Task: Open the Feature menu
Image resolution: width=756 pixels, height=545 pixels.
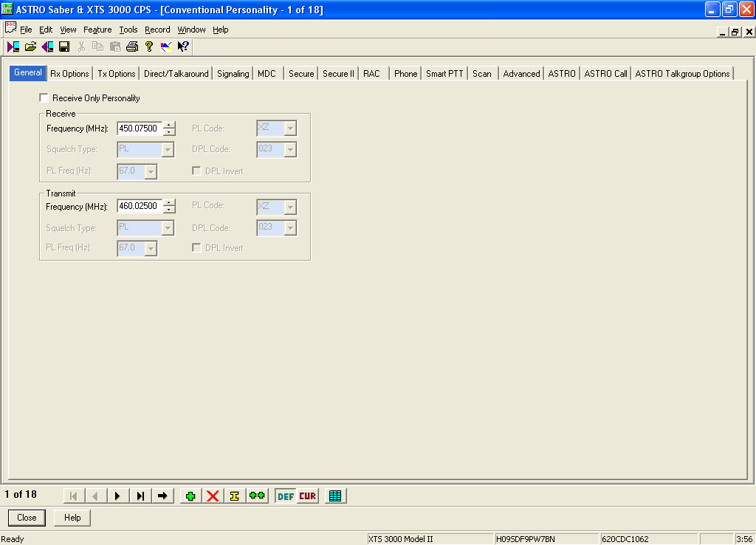Action: tap(97, 30)
